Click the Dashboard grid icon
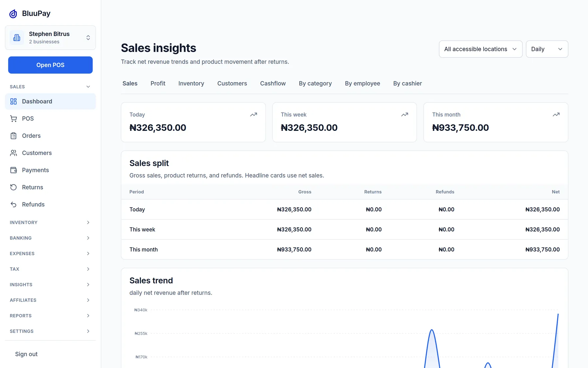The width and height of the screenshot is (588, 368). pos(13,101)
